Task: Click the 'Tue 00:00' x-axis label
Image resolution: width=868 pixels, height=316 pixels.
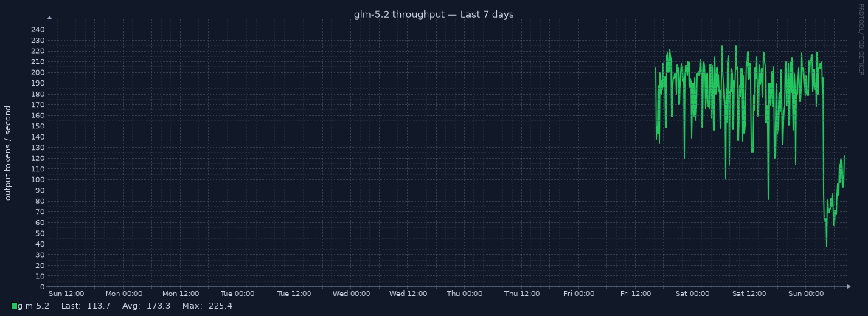Action: pyautogui.click(x=237, y=294)
